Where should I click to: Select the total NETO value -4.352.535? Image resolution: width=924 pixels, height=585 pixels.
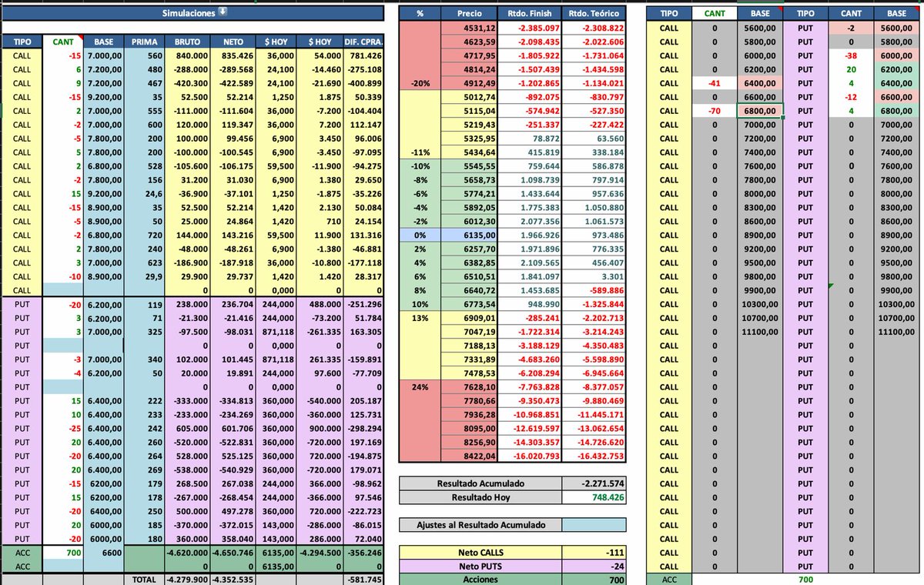click(x=231, y=579)
